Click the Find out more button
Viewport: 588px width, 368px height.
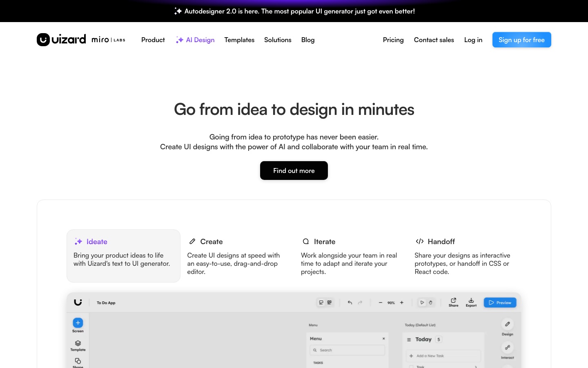(x=294, y=171)
